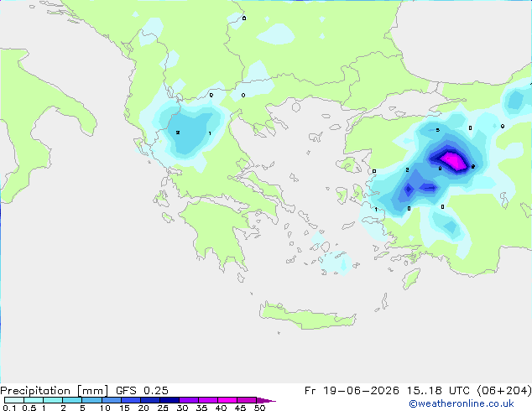Click the 0.1–0.5 mm palest legend swatch
Viewport: 532px width, 411px height.
click(x=14, y=400)
